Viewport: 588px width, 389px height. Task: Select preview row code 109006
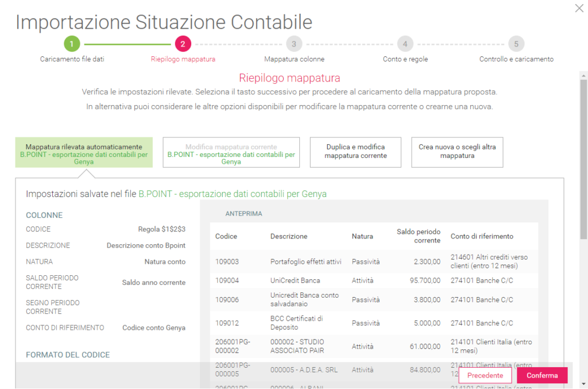tap(227, 300)
